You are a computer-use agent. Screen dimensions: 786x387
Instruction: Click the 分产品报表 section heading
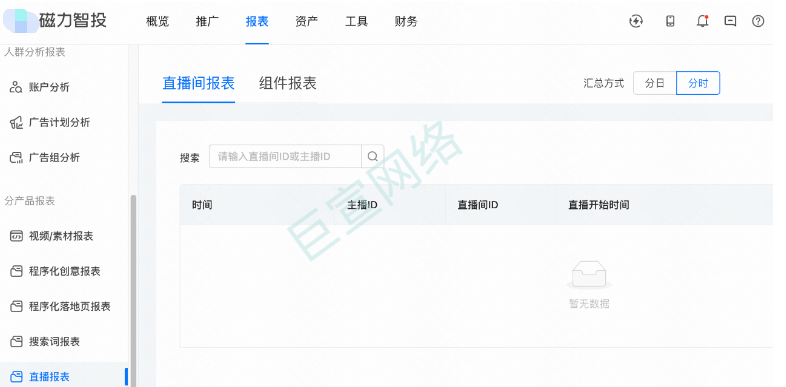point(30,201)
